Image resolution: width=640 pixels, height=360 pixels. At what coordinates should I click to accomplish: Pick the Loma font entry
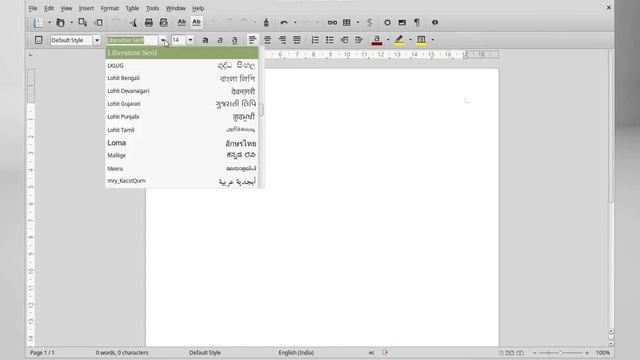pos(182,143)
